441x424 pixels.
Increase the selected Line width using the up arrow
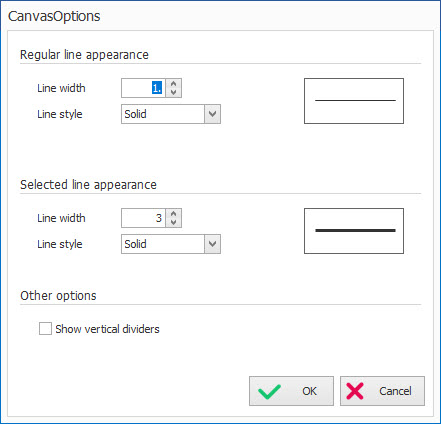coord(173,214)
